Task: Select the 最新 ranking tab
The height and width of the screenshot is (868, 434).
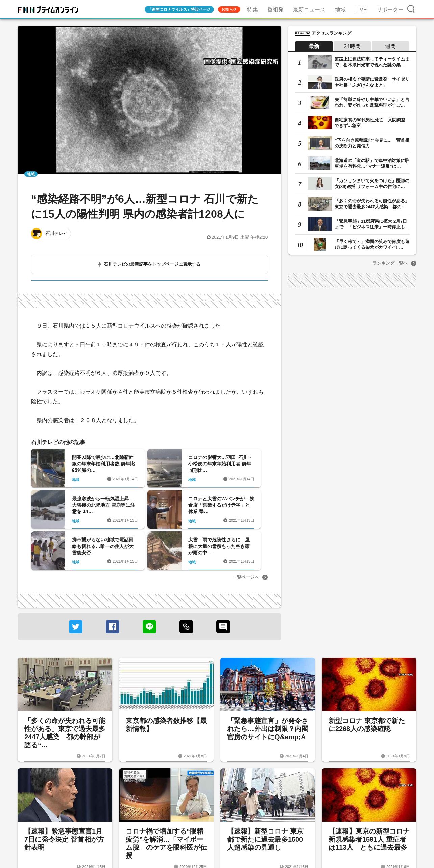Action: tap(314, 46)
